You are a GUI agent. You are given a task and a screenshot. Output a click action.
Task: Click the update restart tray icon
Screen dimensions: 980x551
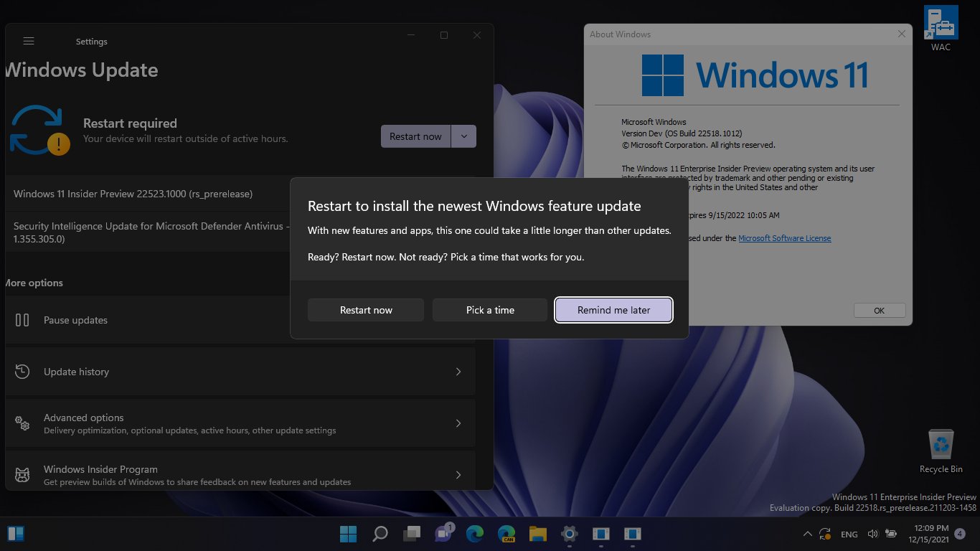click(x=826, y=534)
